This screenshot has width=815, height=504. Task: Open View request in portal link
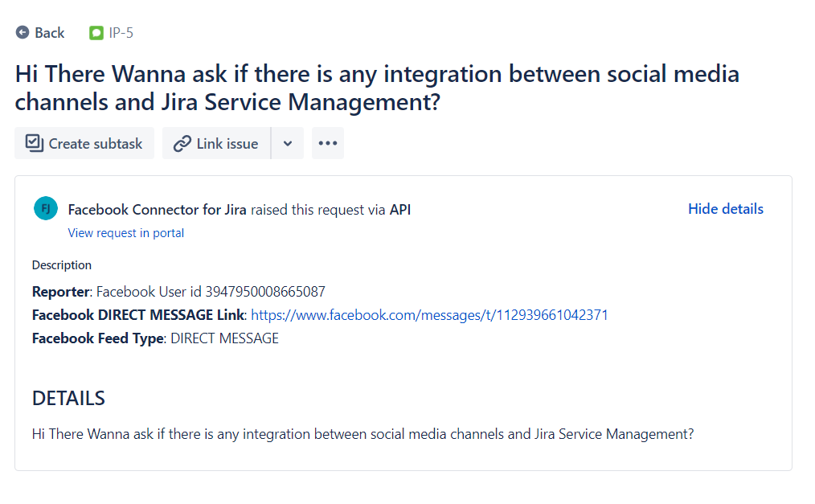tap(126, 233)
